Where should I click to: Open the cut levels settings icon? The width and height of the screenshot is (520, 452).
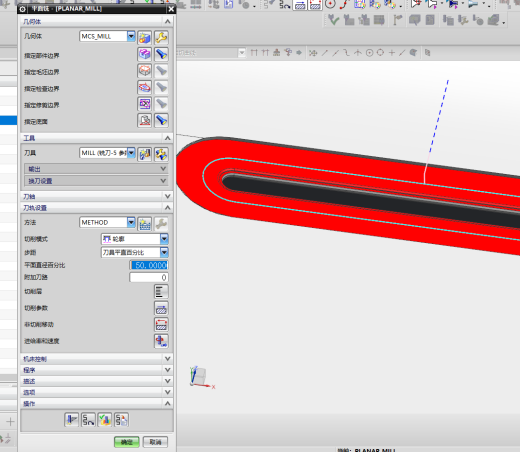pyautogui.click(x=161, y=291)
